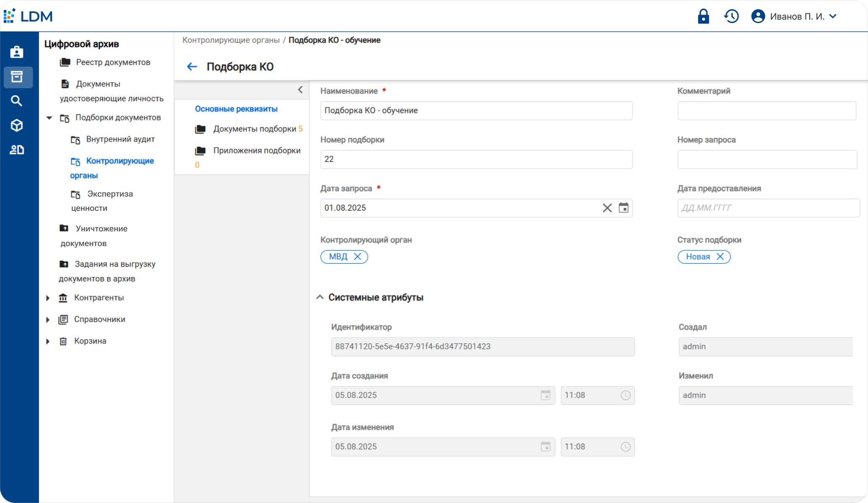Collapse the Системные атрибуты section

(x=320, y=297)
